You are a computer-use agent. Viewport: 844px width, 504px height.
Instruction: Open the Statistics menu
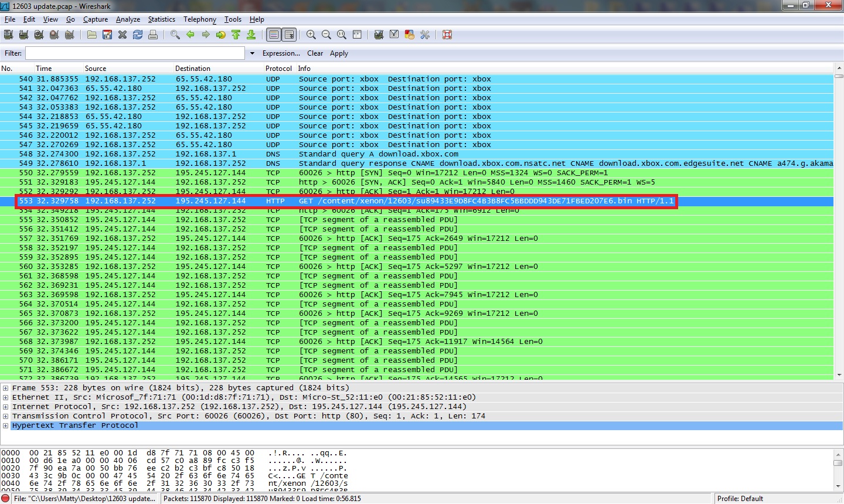(x=161, y=19)
